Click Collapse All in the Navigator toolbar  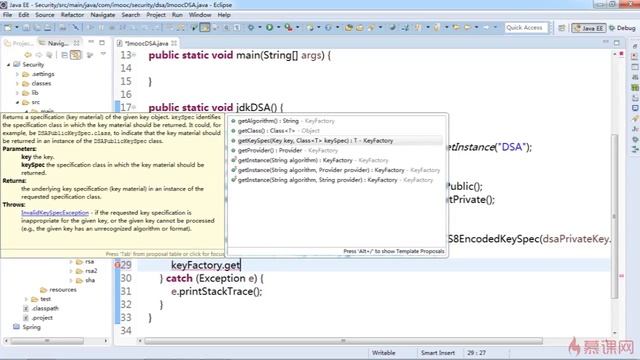(64, 55)
